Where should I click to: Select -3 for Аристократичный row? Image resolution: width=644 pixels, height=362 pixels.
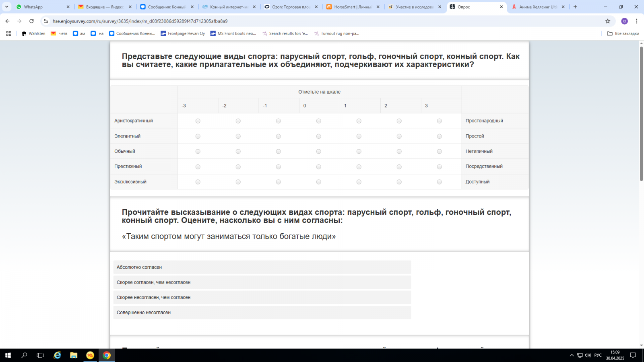[x=198, y=121]
